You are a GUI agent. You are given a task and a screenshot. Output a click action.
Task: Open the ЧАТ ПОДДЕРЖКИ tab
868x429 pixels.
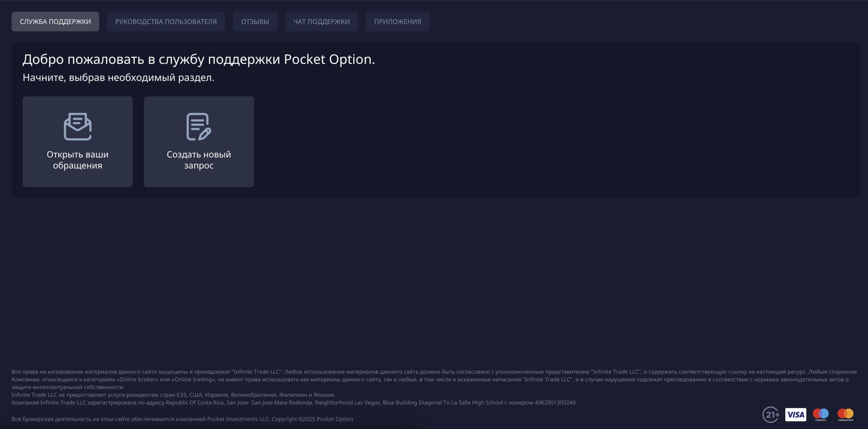(x=321, y=21)
